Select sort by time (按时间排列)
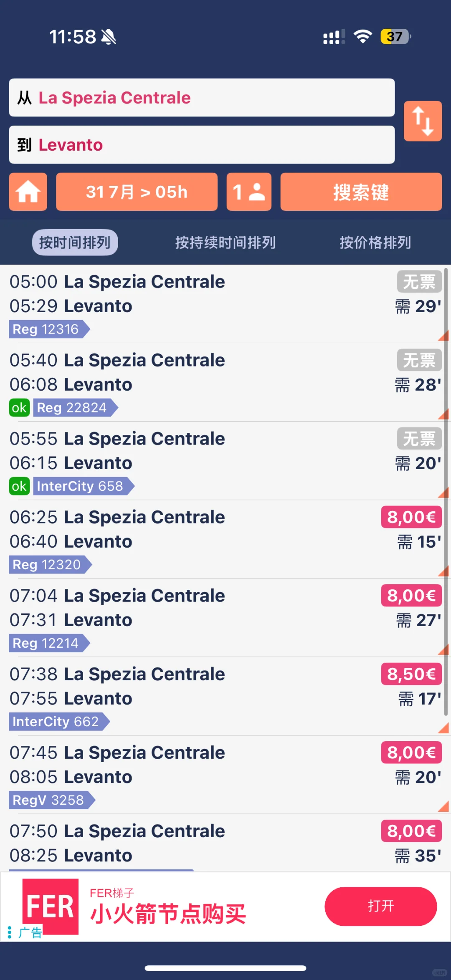The image size is (451, 980). (75, 242)
